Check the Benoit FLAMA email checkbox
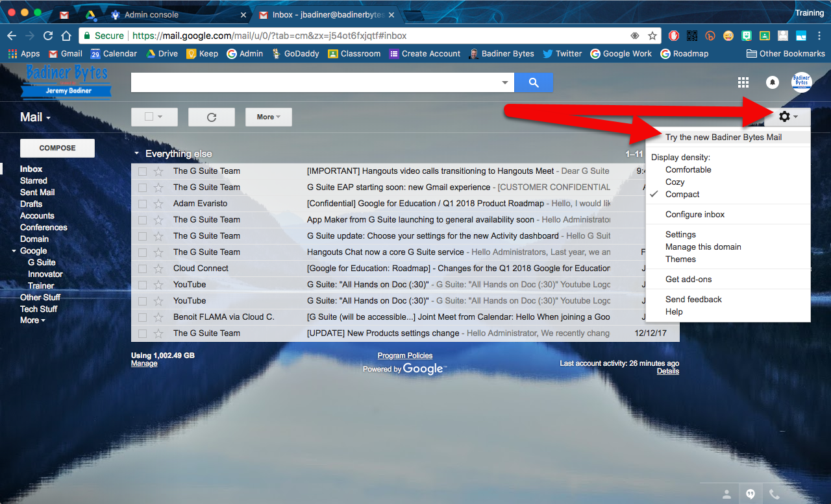This screenshot has width=831, height=504. [142, 317]
